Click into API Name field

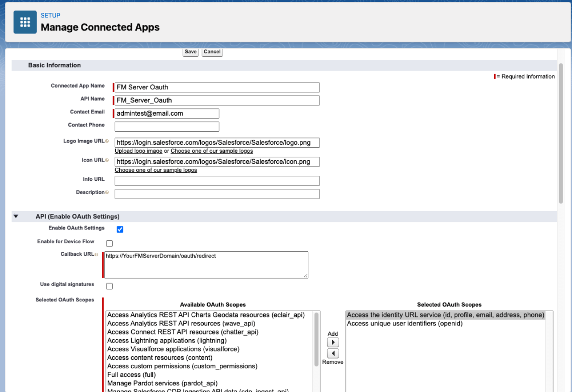[x=217, y=100]
